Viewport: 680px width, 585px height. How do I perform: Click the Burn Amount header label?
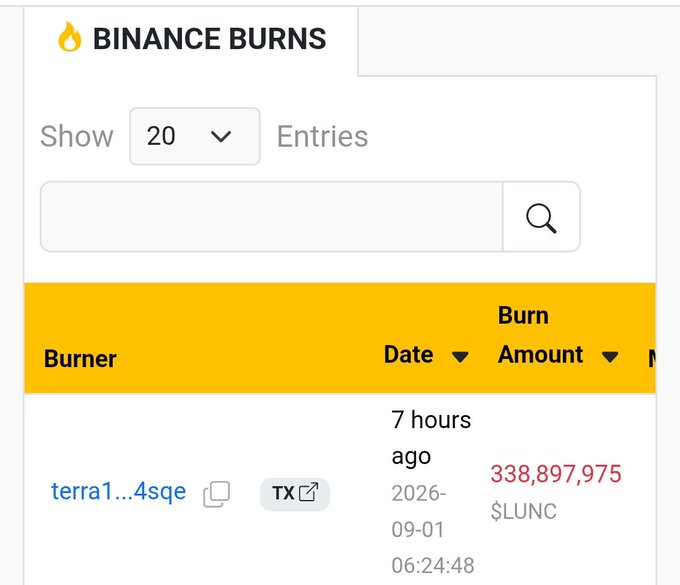coord(540,335)
